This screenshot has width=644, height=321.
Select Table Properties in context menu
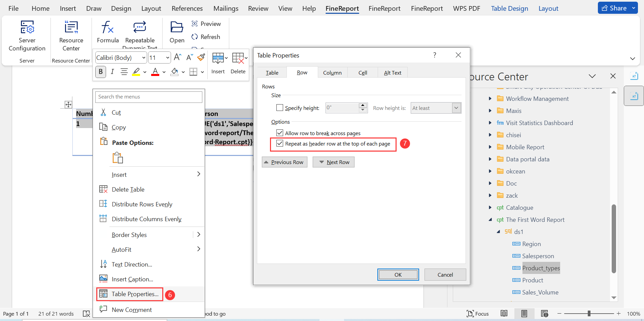click(135, 294)
